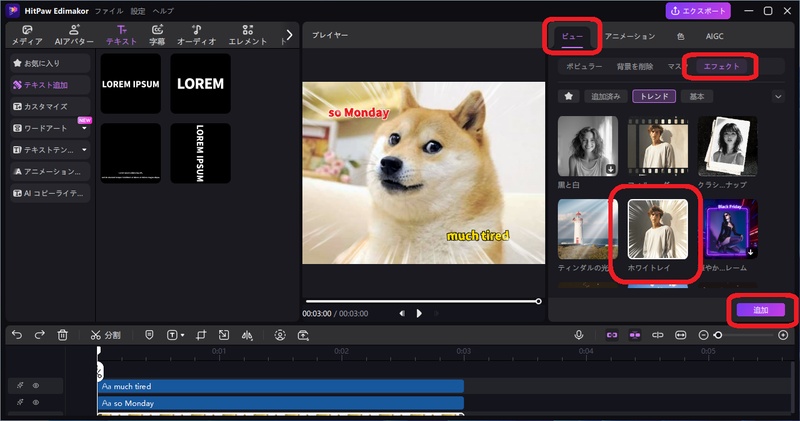Screen dimensions: 800x421
Task: Open the エレメント elements panel
Action: click(x=247, y=35)
